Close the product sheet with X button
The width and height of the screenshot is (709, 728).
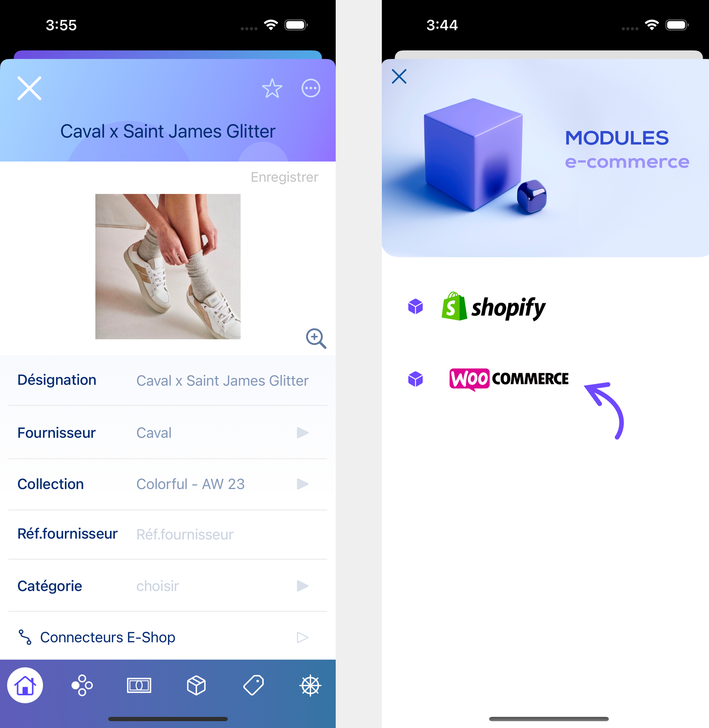(x=29, y=87)
